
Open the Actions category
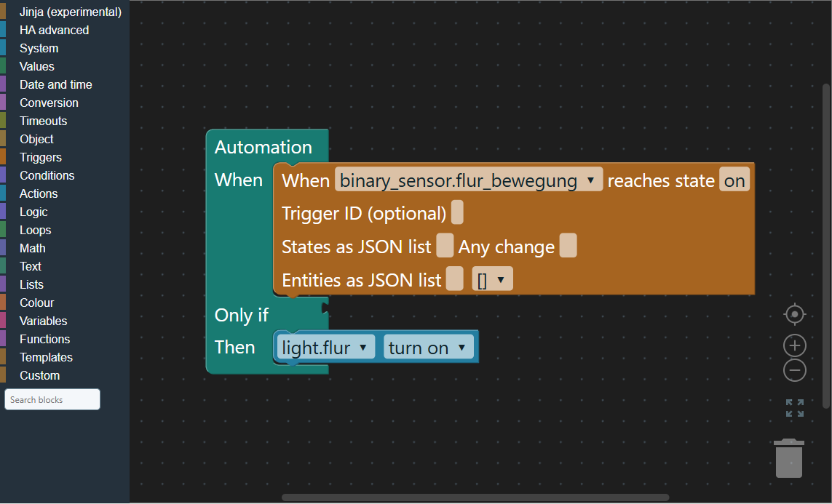point(65,193)
